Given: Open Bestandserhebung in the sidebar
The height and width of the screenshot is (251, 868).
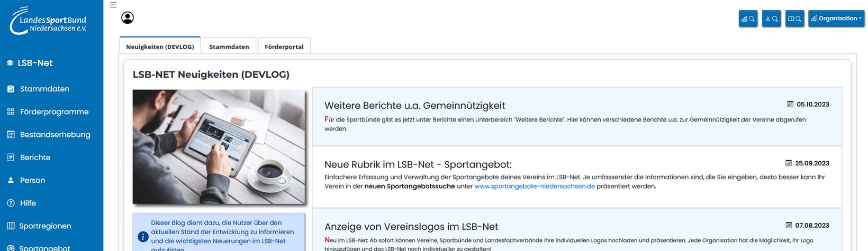Looking at the screenshot, I should [x=49, y=134].
